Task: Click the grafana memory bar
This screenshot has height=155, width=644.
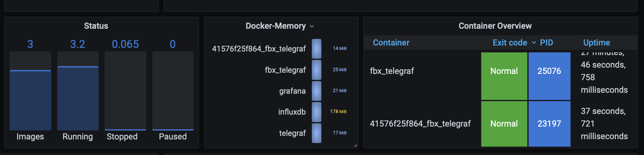Action: tap(317, 91)
